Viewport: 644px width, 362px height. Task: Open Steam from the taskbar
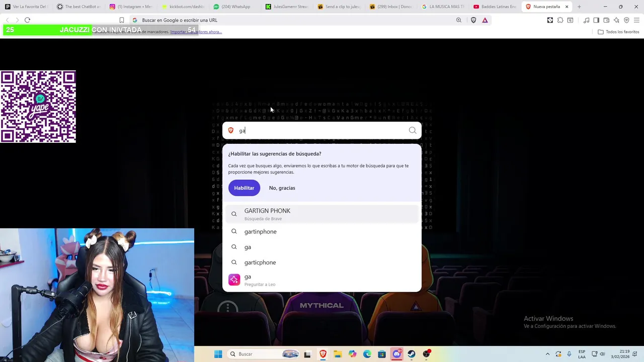click(x=412, y=354)
